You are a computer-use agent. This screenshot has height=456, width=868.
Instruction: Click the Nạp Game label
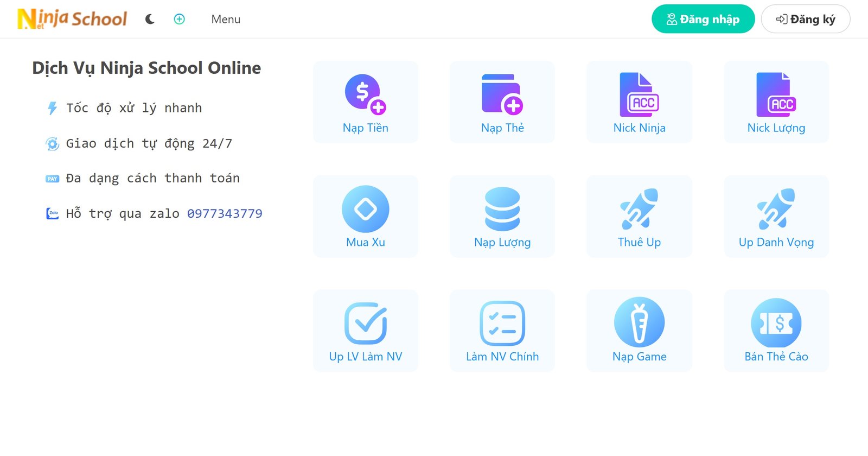coord(639,356)
